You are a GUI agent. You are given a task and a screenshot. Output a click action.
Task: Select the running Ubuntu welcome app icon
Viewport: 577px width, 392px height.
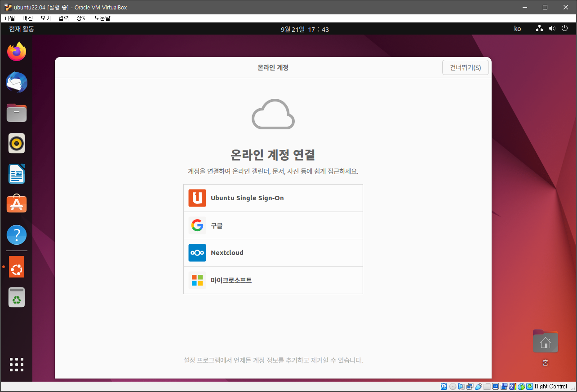(x=17, y=267)
